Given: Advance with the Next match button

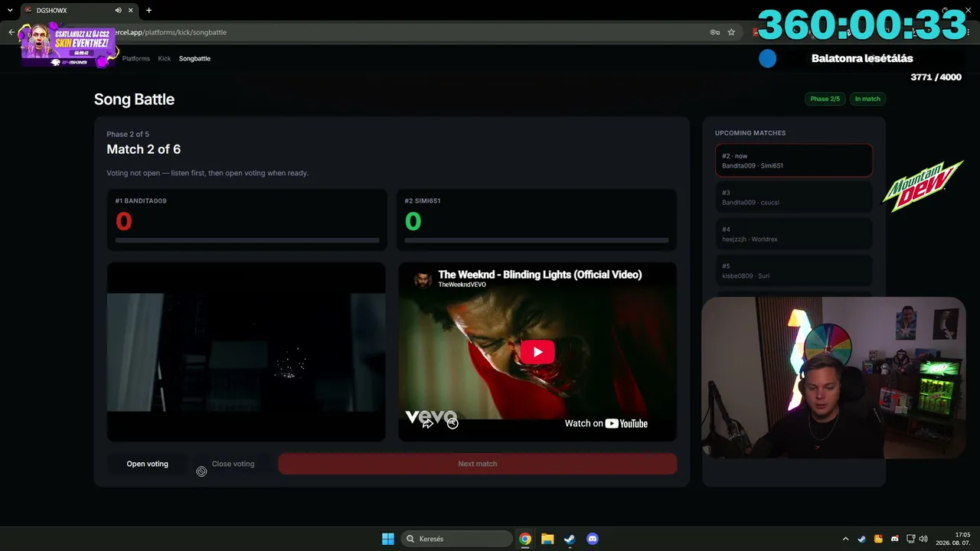Looking at the screenshot, I should tap(478, 464).
